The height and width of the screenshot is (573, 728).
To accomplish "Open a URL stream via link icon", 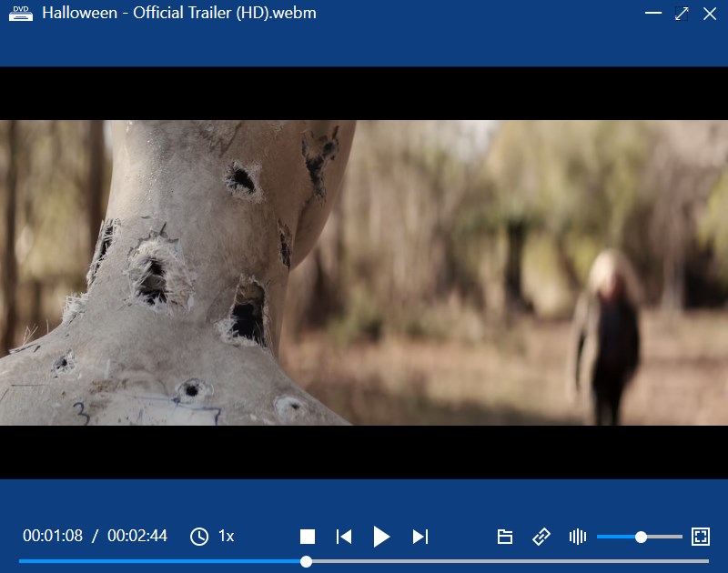I will click(541, 537).
